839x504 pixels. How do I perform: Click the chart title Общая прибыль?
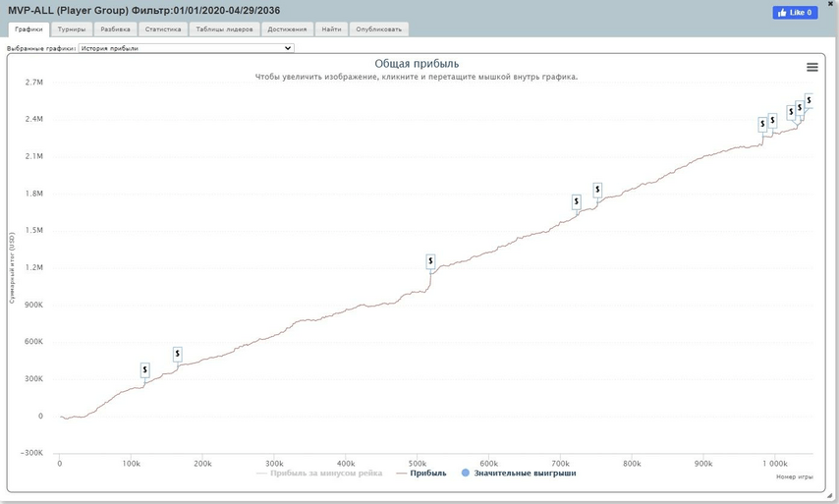point(417,64)
